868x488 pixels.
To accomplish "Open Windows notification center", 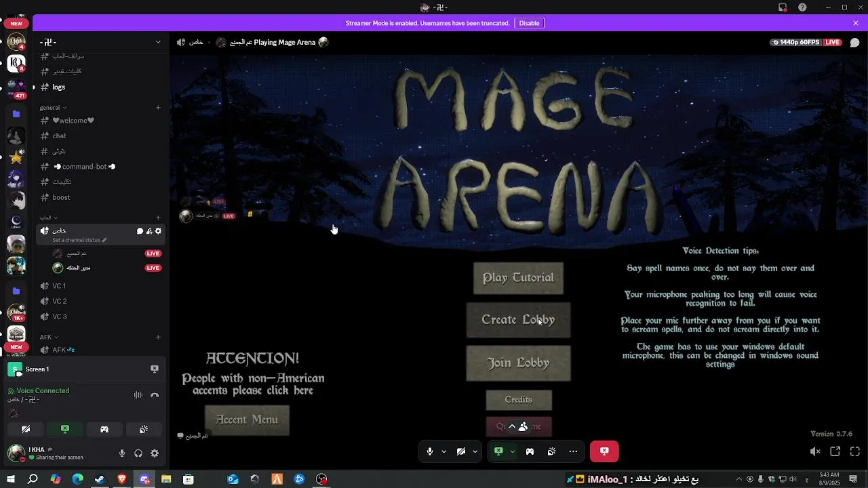I will coord(853,479).
